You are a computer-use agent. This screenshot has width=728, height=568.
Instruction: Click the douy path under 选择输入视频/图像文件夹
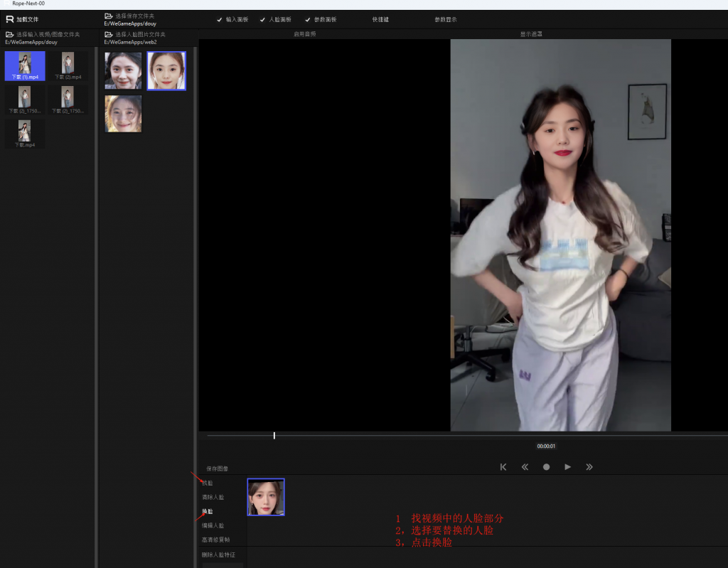point(31,42)
